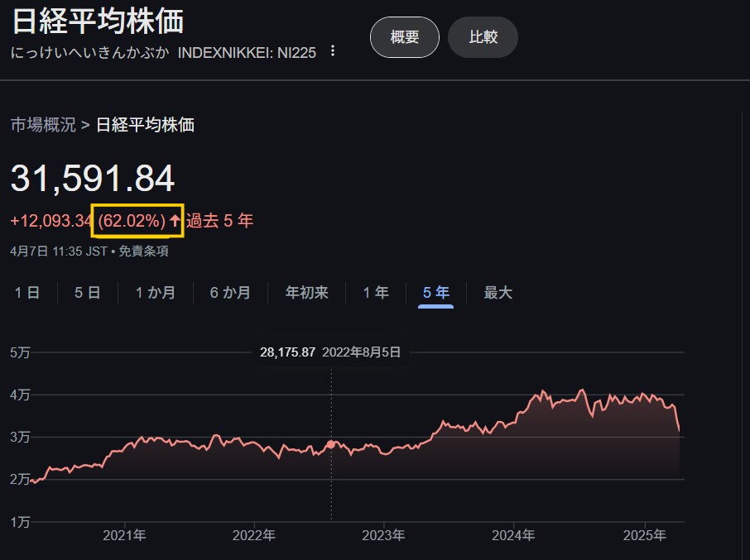Select the 5日 time range tab
The height and width of the screenshot is (560, 750).
[x=87, y=293]
